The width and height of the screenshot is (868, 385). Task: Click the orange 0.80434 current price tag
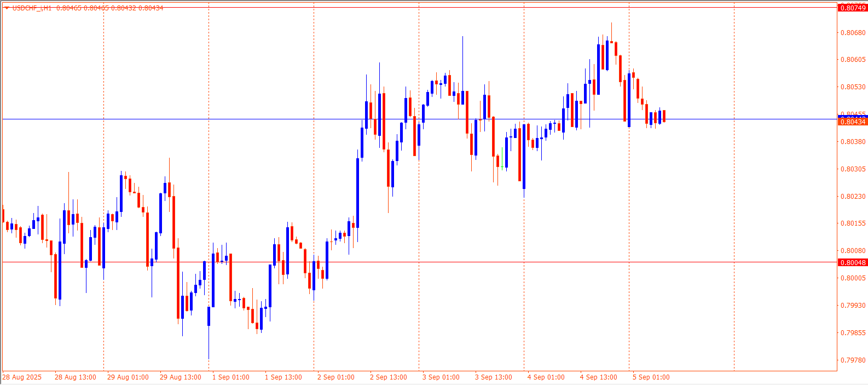tap(853, 122)
